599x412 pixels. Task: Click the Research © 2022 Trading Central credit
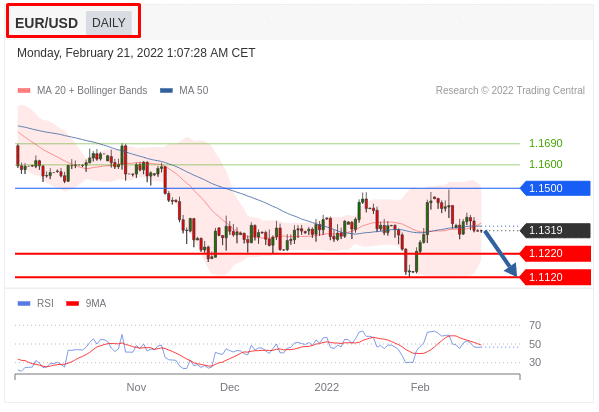(x=510, y=91)
